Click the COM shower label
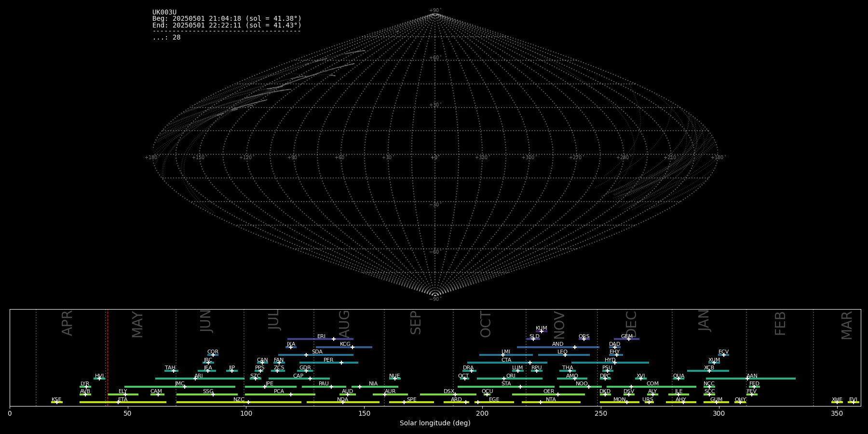Viewport: 868px width, 434px height. 652,384
